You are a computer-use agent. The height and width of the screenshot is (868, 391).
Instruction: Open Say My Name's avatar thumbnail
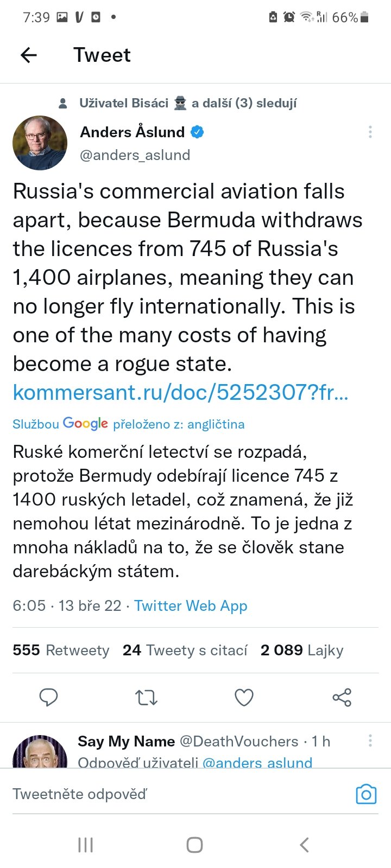(40, 753)
